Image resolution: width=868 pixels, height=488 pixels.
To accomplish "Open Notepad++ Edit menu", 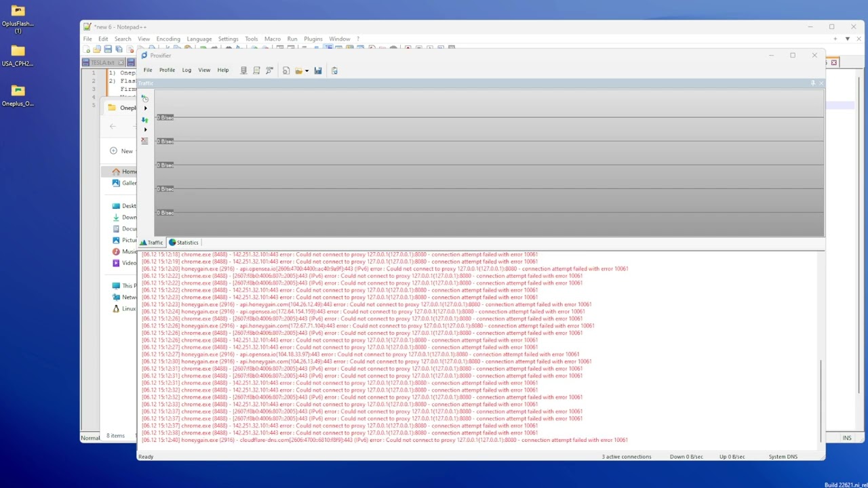I will tap(103, 39).
